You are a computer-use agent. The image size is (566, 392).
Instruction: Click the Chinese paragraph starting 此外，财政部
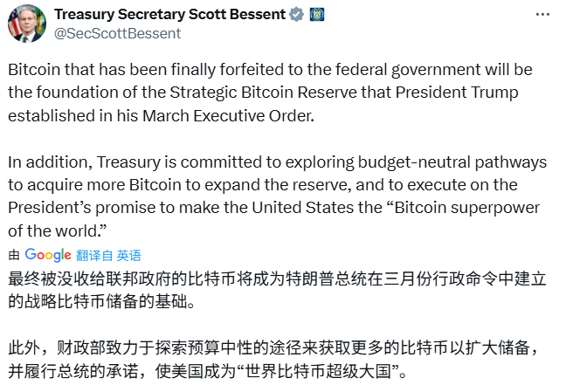point(274,360)
